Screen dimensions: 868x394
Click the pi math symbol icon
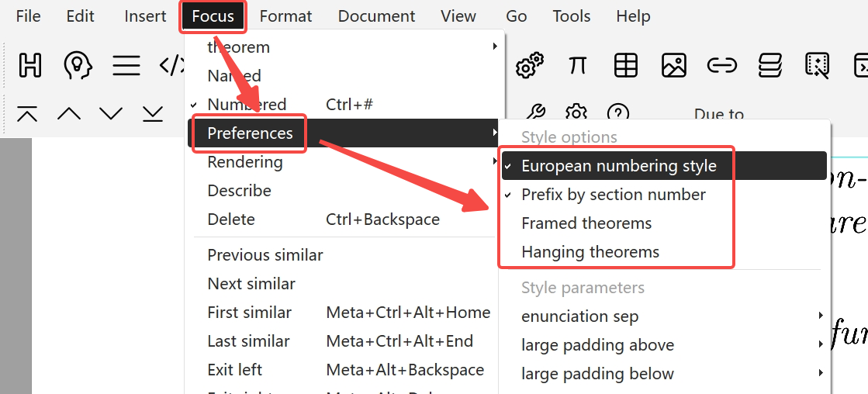tap(577, 65)
